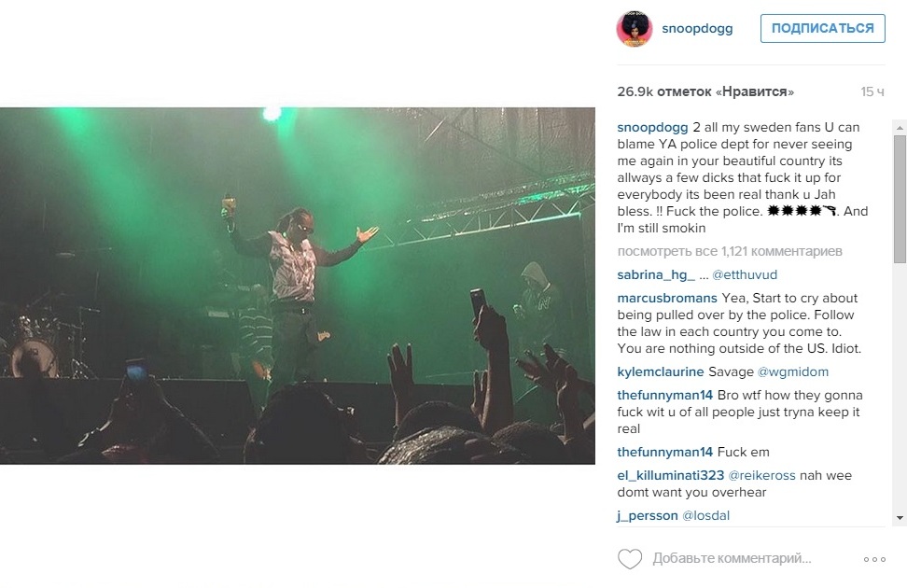This screenshot has height=588, width=907.
Task: Click the comments scrollbar thumb
Action: point(900,199)
